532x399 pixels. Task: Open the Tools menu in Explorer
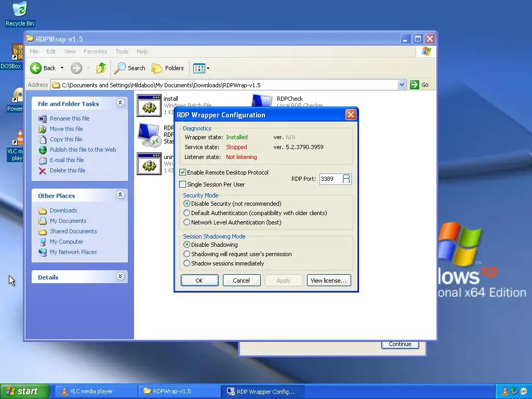(122, 51)
